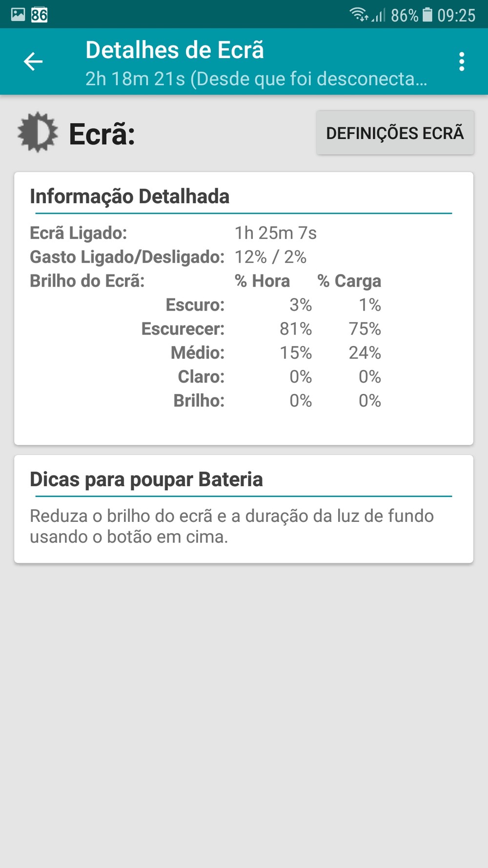Select the Médio brightness row
Screen dimensions: 488x868
276,352
